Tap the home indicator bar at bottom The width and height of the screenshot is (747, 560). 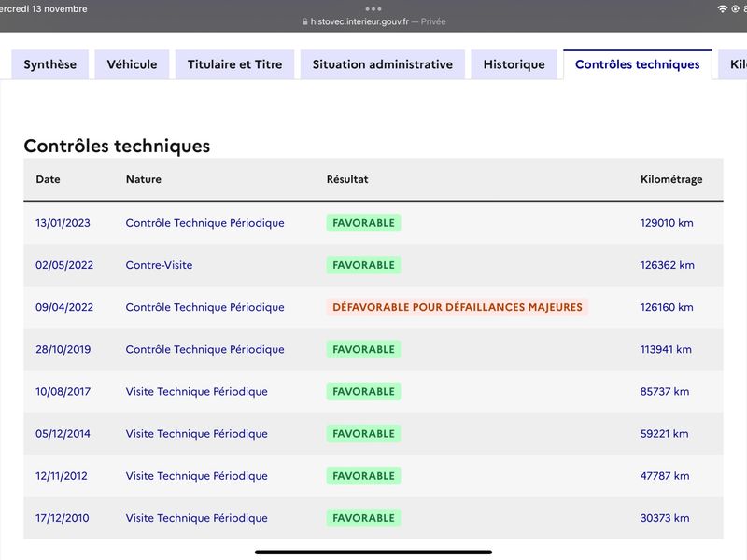point(373,553)
